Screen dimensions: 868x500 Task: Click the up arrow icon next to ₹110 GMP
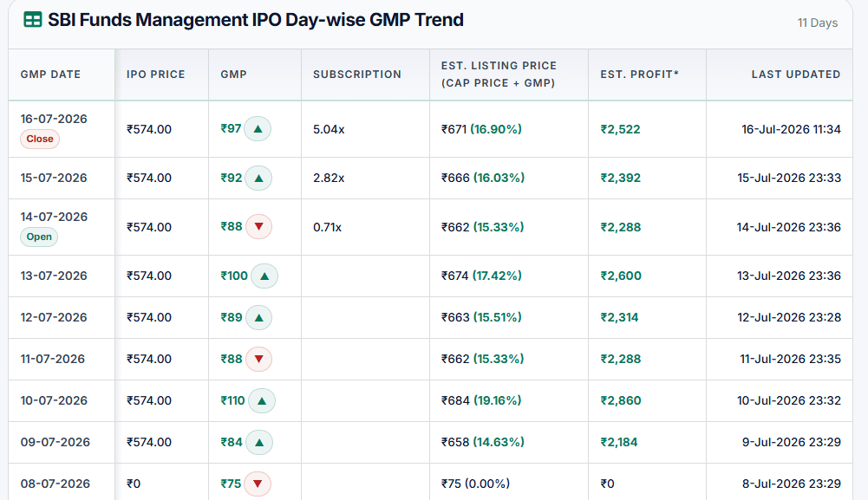[262, 400]
